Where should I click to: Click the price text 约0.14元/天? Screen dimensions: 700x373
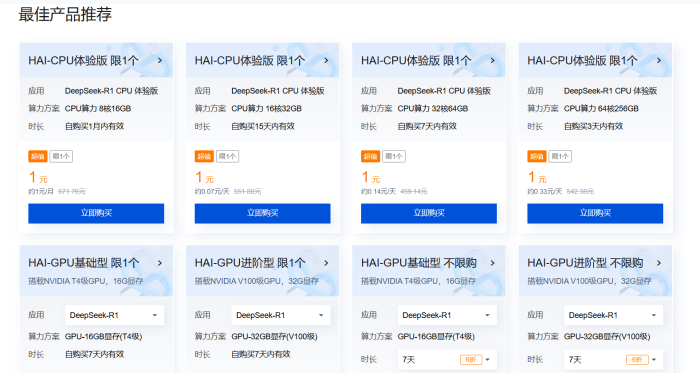(x=379, y=191)
